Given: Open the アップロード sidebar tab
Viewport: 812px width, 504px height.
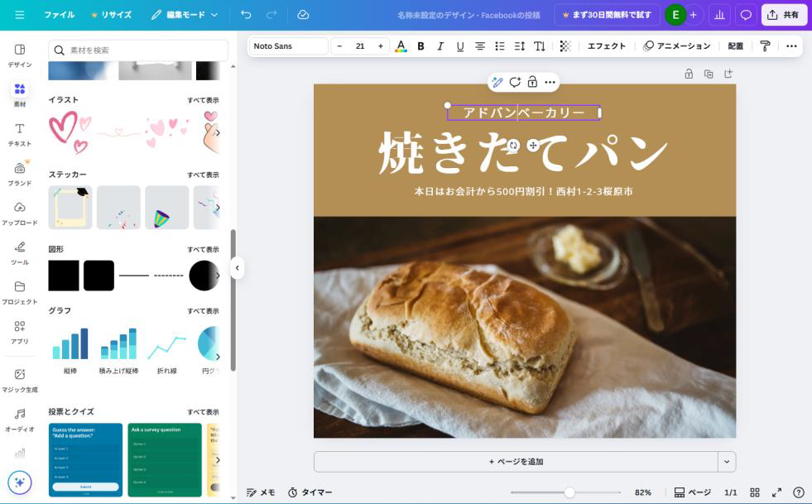Looking at the screenshot, I should (20, 214).
